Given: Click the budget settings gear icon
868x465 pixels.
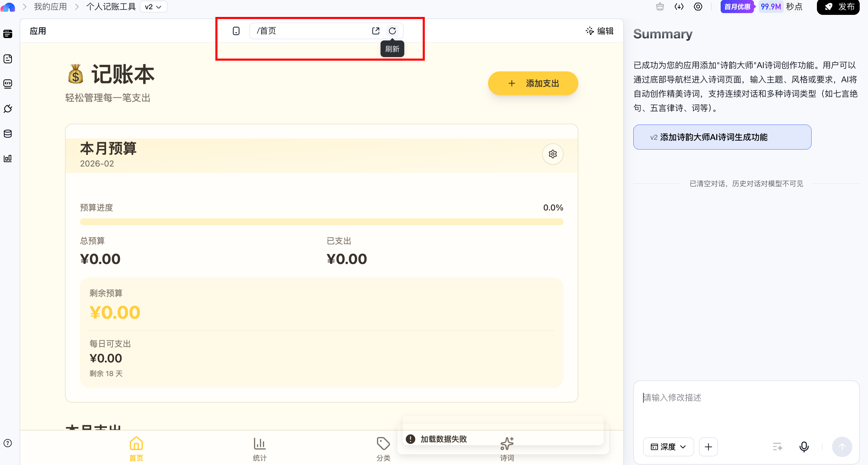Looking at the screenshot, I should click(553, 154).
